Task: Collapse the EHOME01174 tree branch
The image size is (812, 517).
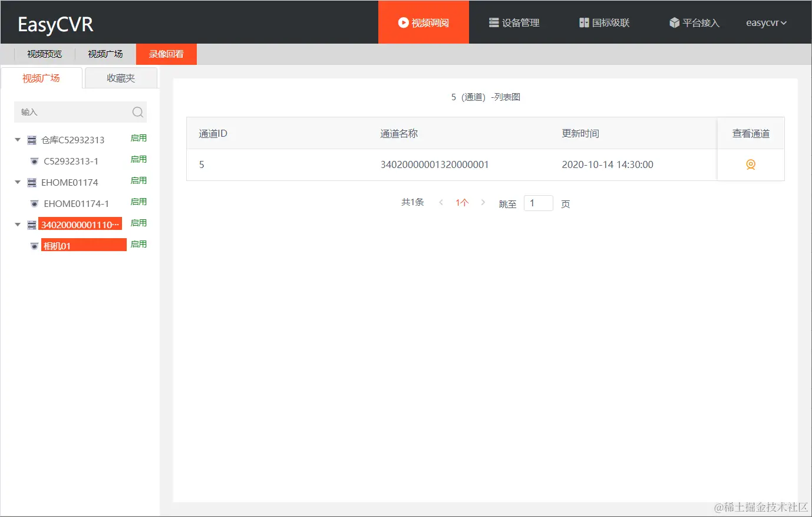Action: (17, 182)
